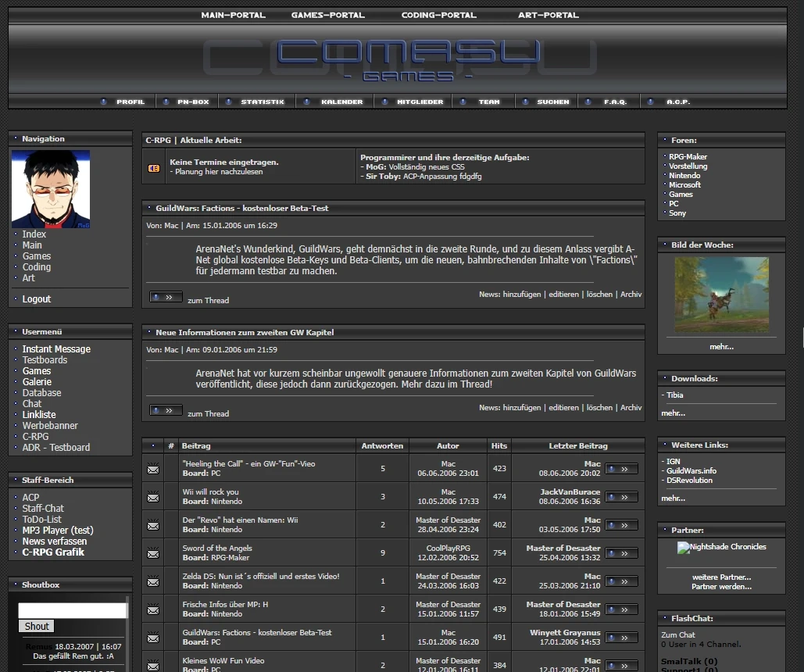Sort thread list by Antworten column
804x672 pixels.
(x=382, y=445)
